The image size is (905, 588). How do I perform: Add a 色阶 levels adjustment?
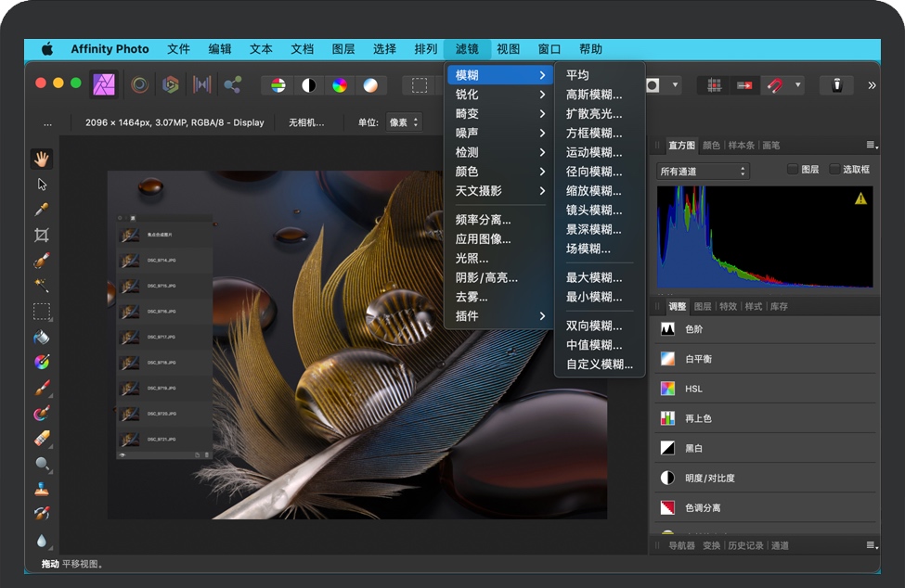click(x=693, y=329)
